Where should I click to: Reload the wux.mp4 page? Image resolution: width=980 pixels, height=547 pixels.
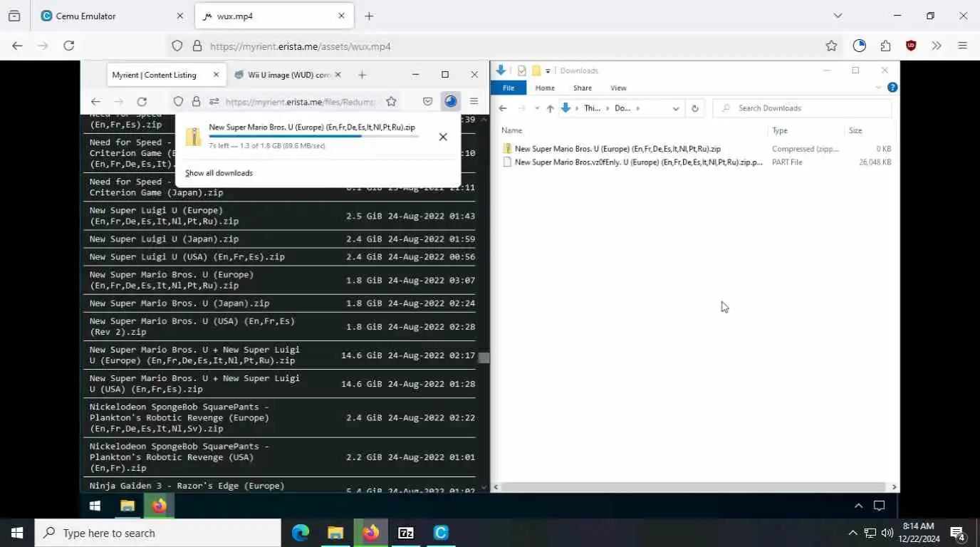[x=69, y=46]
